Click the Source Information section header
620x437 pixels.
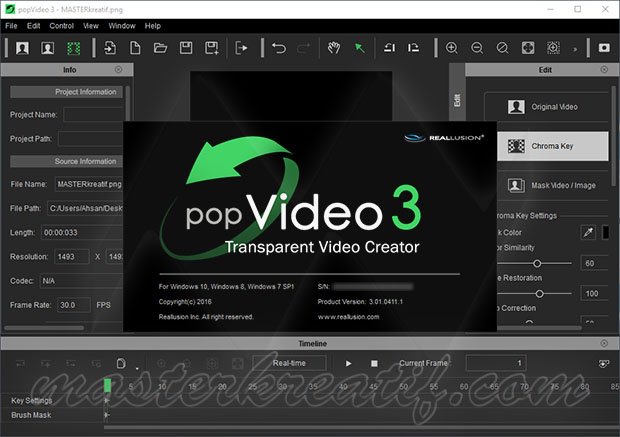pos(66,161)
